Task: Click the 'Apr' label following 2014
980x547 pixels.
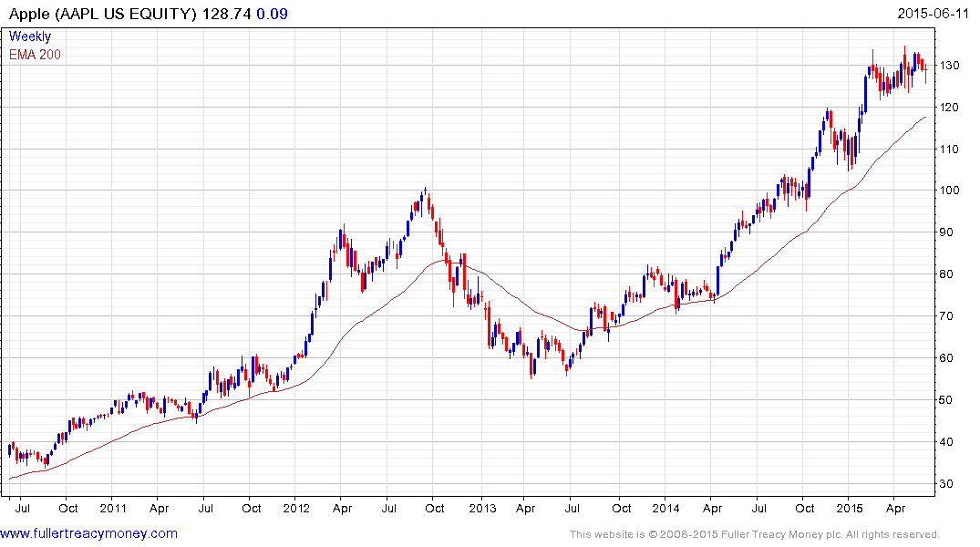Action: point(713,509)
